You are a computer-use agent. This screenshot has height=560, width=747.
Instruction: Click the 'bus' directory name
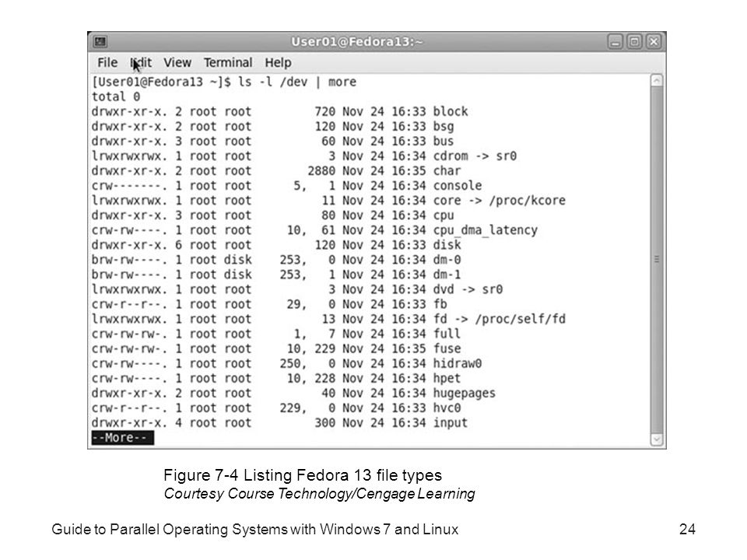click(443, 142)
